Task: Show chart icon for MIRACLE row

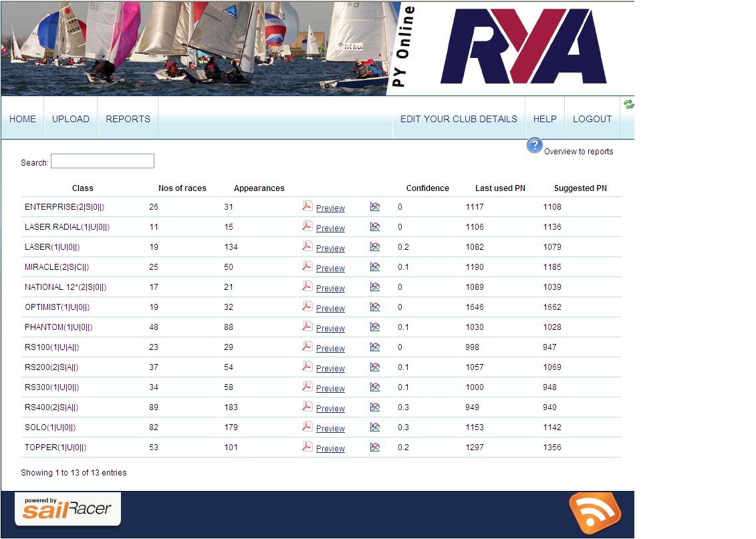Action: 374,267
